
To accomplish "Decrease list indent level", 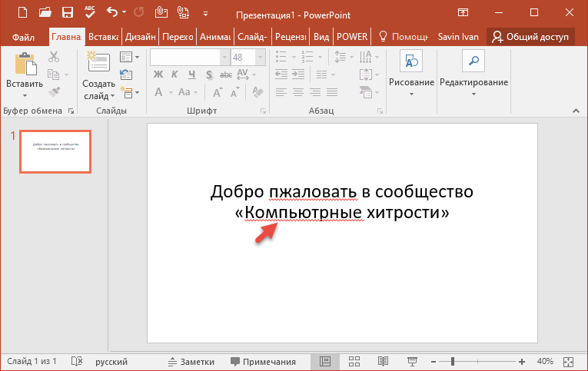I will tap(281, 75).
